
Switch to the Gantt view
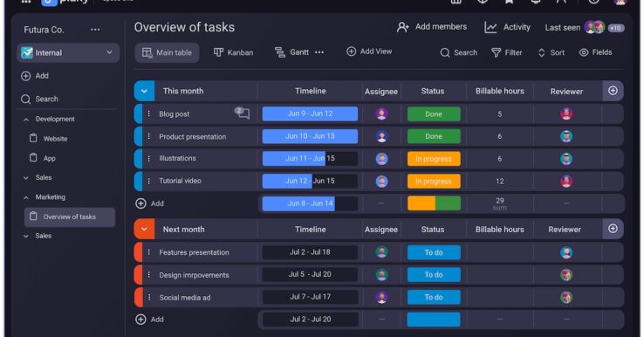(292, 52)
